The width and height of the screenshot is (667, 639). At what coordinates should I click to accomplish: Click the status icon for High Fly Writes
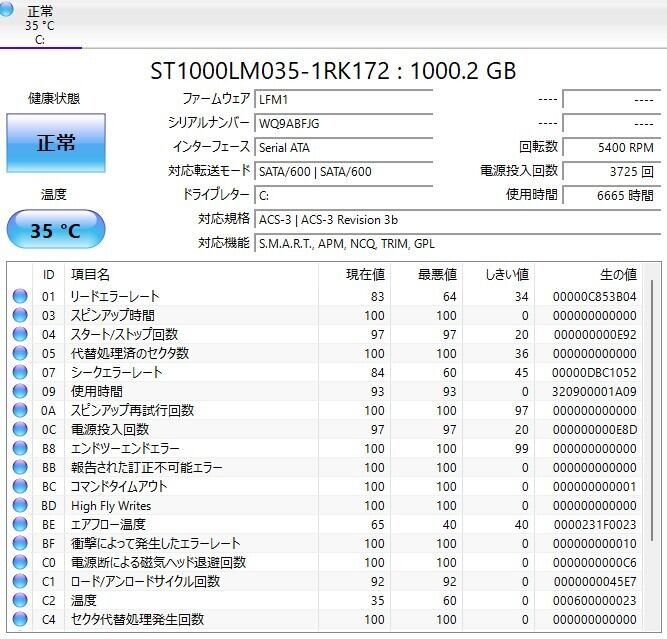click(20, 506)
